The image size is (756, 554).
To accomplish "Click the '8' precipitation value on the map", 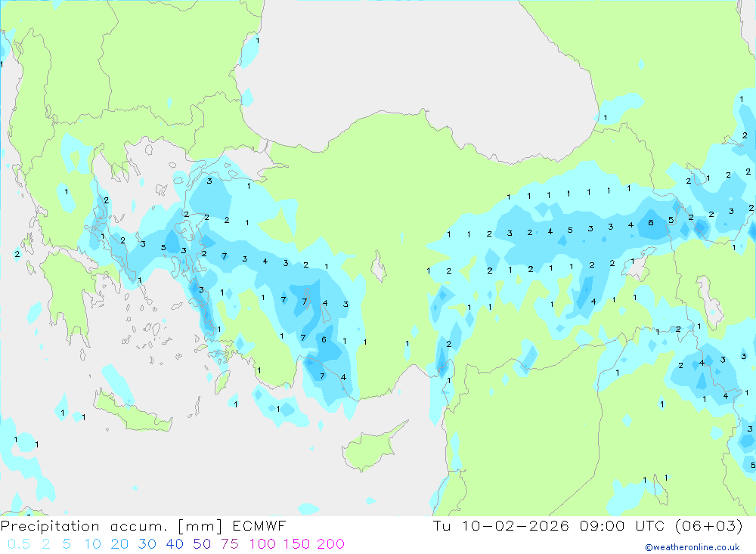I will [x=651, y=223].
